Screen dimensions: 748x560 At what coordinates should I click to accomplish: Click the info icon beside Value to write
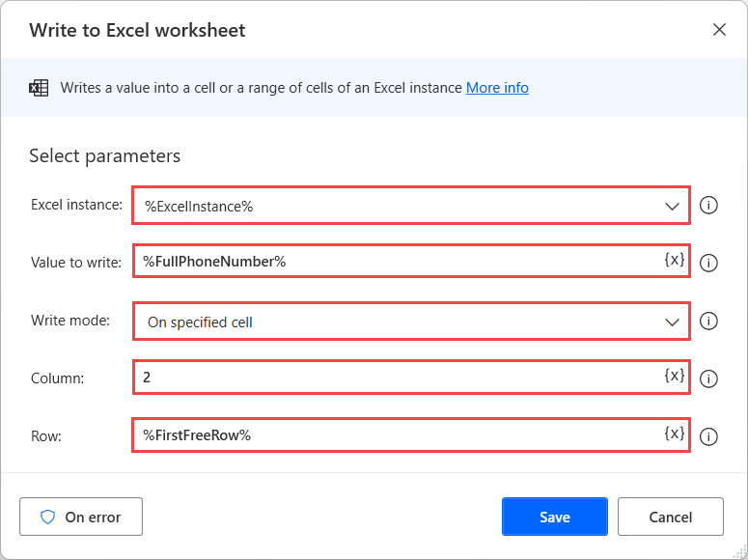[708, 263]
